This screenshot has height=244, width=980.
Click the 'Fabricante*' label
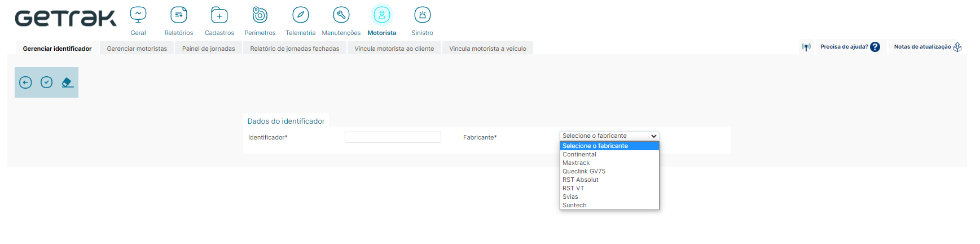coord(480,137)
